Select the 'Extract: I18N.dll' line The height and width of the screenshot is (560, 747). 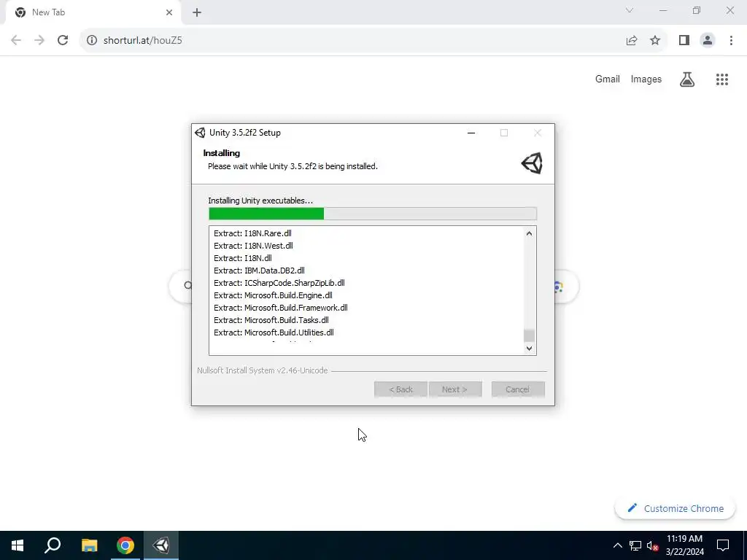click(242, 258)
